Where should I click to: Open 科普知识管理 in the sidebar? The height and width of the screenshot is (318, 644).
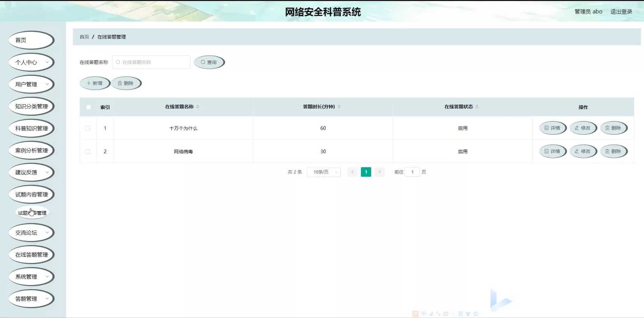31,128
